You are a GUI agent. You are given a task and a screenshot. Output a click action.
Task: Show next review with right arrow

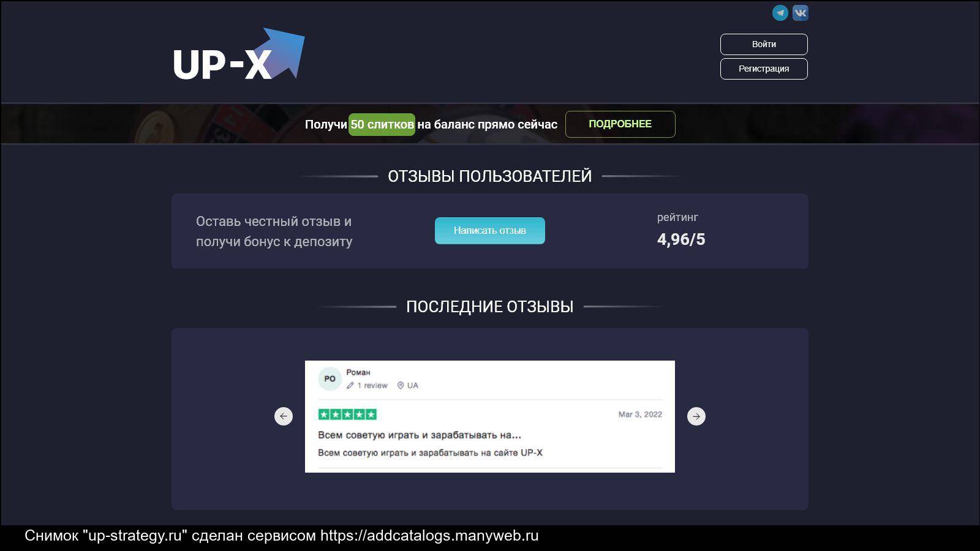click(x=696, y=416)
